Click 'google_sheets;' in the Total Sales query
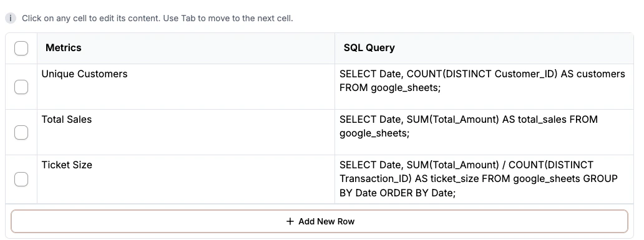This screenshot has width=644, height=240. click(x=374, y=133)
